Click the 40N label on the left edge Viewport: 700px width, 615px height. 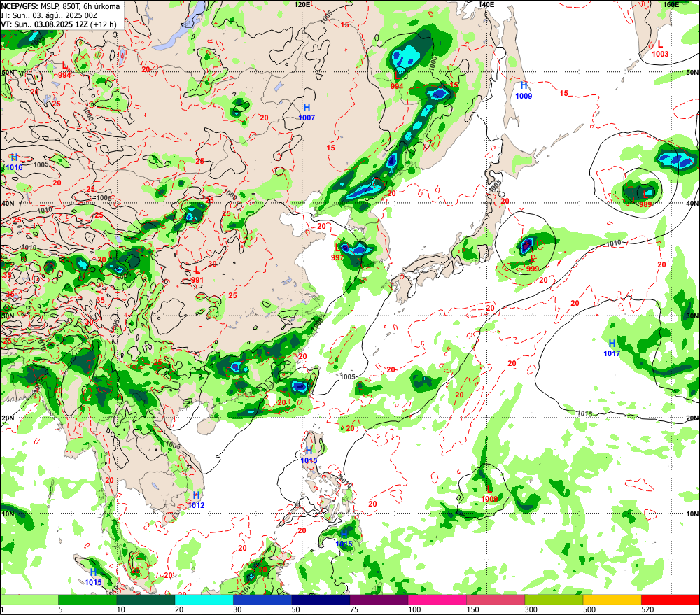(x=8, y=203)
